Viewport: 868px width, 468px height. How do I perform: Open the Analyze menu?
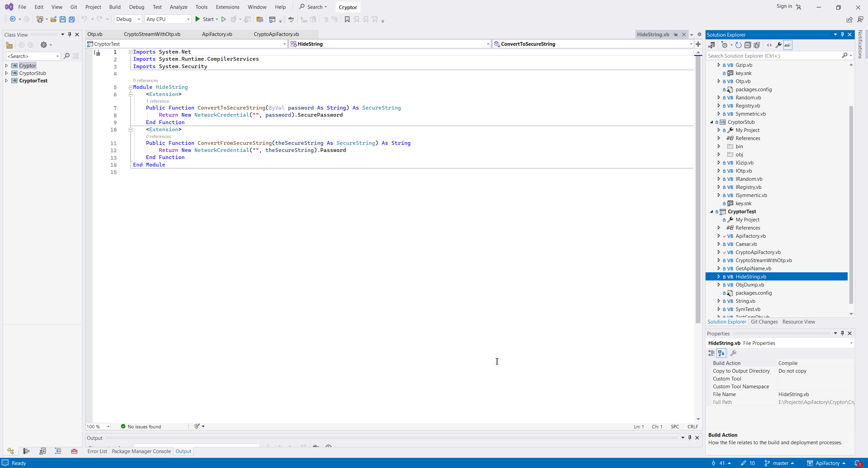click(178, 7)
